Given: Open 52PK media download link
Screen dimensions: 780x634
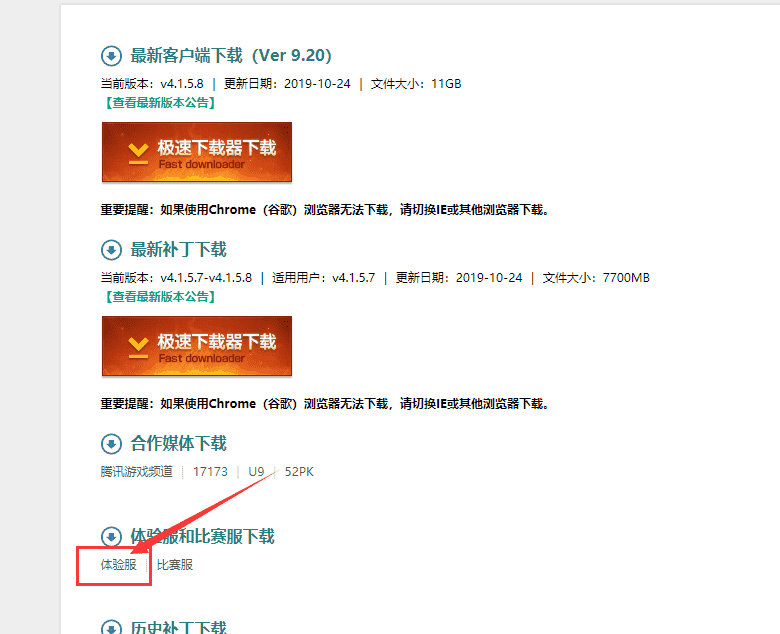Looking at the screenshot, I should tap(299, 471).
